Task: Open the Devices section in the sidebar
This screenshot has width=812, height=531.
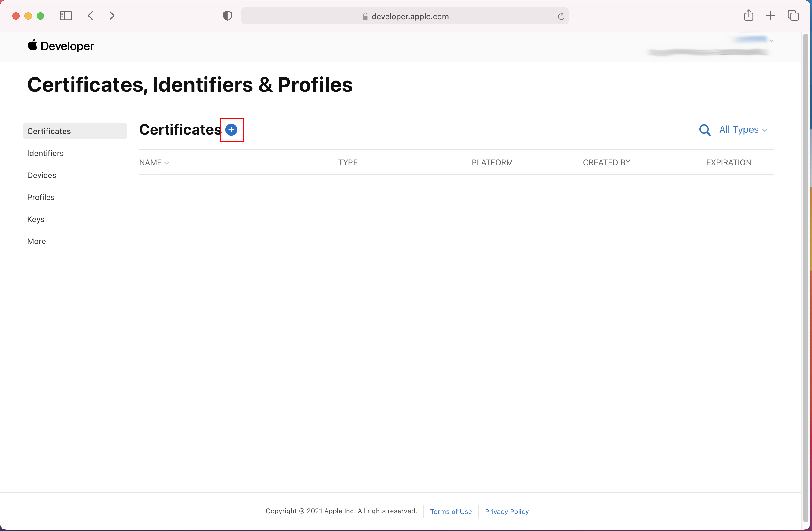Action: click(x=42, y=175)
